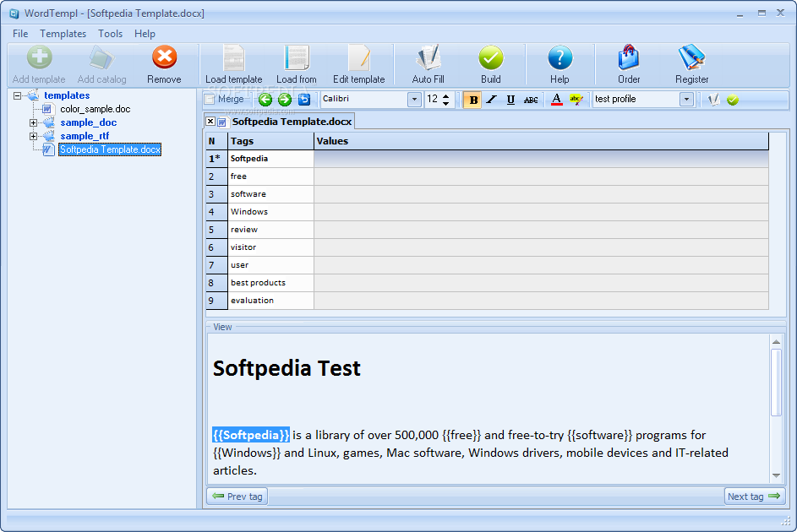Open Help from the toolbar
This screenshot has height=532, width=797.
point(560,65)
